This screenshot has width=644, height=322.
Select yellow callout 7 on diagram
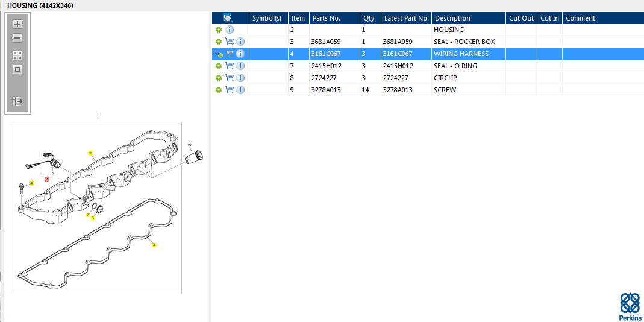[87, 215]
